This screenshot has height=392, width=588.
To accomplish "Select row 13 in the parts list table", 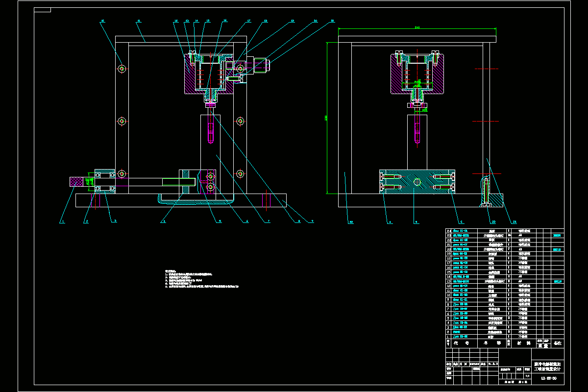I will (504, 281).
